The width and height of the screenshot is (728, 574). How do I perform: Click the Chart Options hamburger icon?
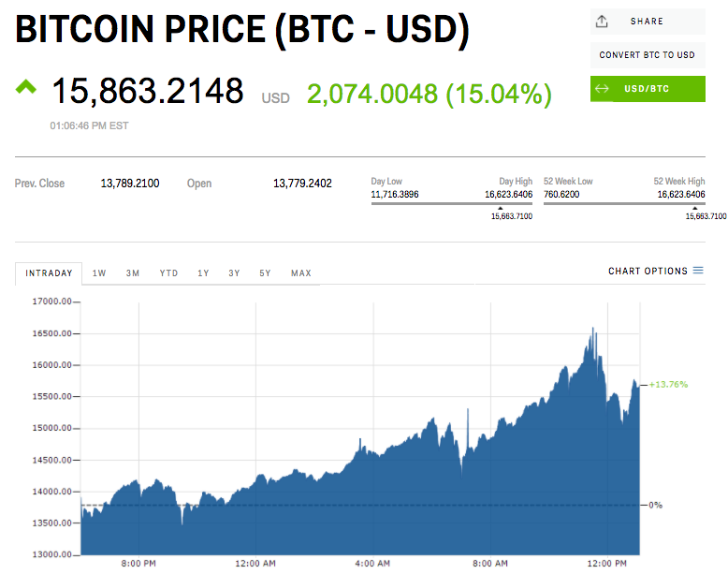coord(698,270)
